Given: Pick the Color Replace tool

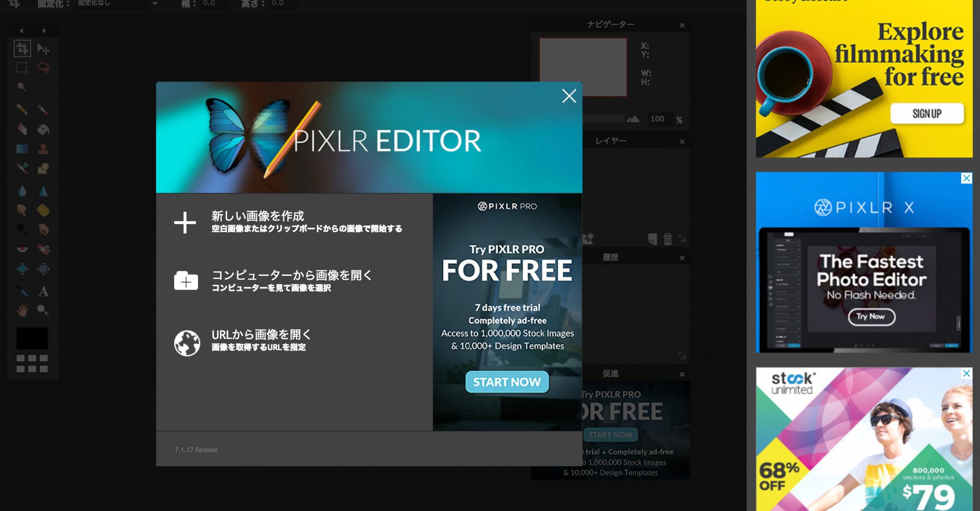Looking at the screenshot, I should tap(22, 168).
